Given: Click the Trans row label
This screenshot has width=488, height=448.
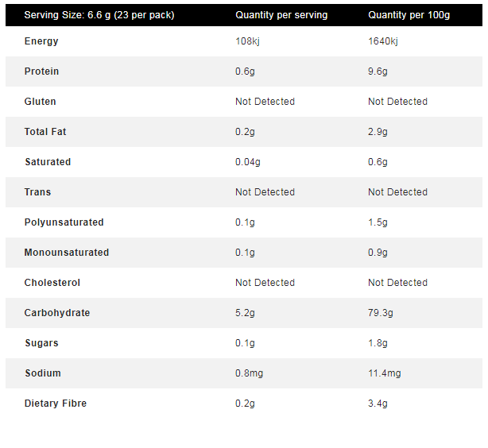Looking at the screenshot, I should (37, 192).
